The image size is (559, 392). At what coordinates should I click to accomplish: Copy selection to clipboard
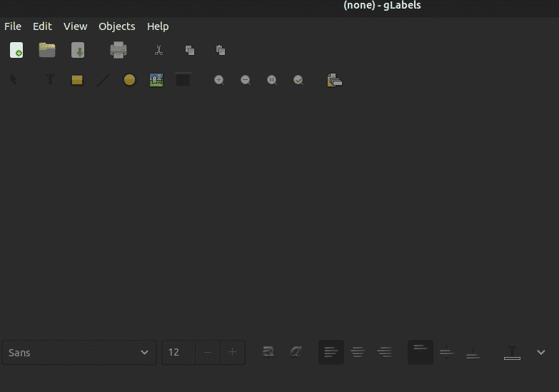(x=190, y=50)
